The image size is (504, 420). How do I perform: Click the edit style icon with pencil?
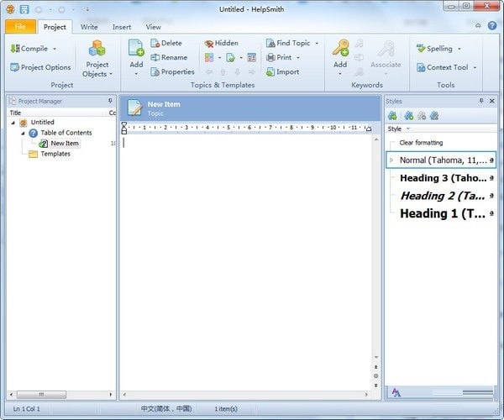tap(434, 116)
